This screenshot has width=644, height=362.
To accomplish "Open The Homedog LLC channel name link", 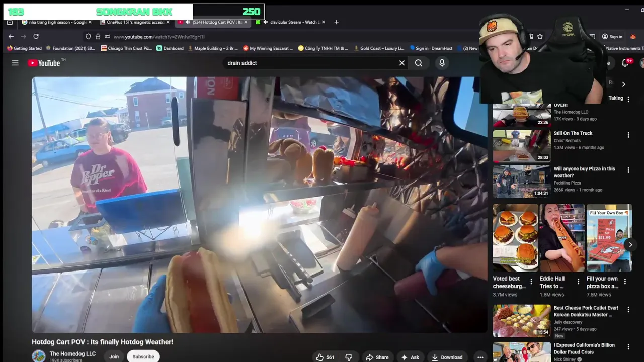I will [x=72, y=354].
